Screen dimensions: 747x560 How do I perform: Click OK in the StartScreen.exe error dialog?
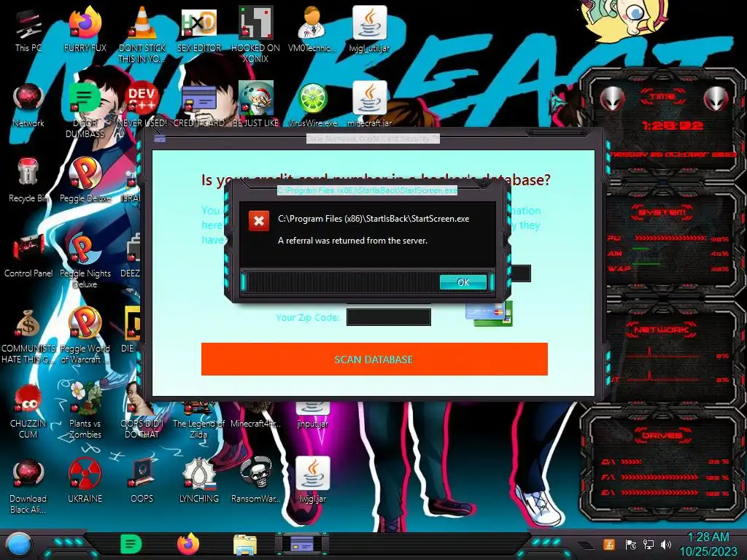click(x=463, y=282)
